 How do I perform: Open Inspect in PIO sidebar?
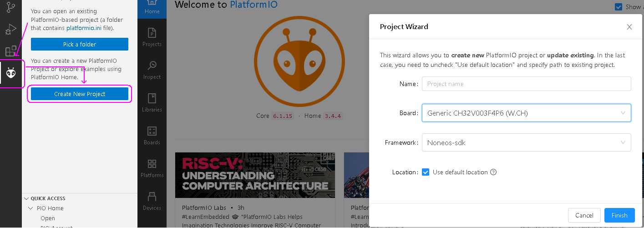152,70
